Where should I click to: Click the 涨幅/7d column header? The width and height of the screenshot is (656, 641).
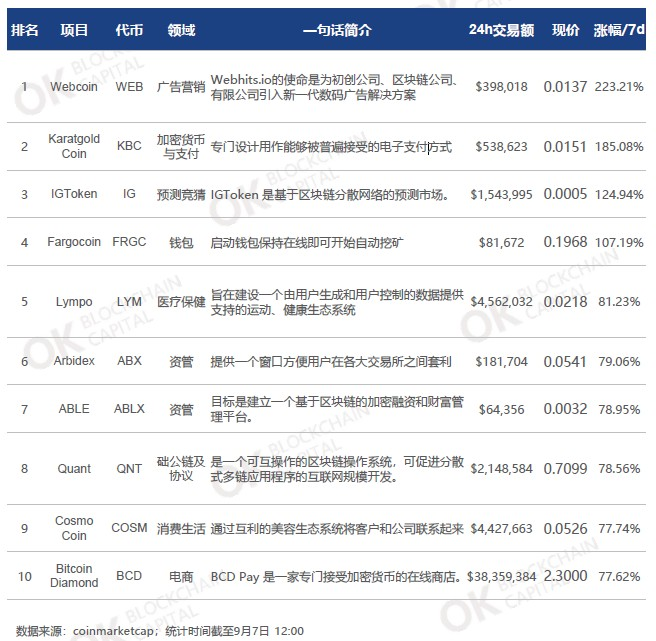[x=619, y=30]
